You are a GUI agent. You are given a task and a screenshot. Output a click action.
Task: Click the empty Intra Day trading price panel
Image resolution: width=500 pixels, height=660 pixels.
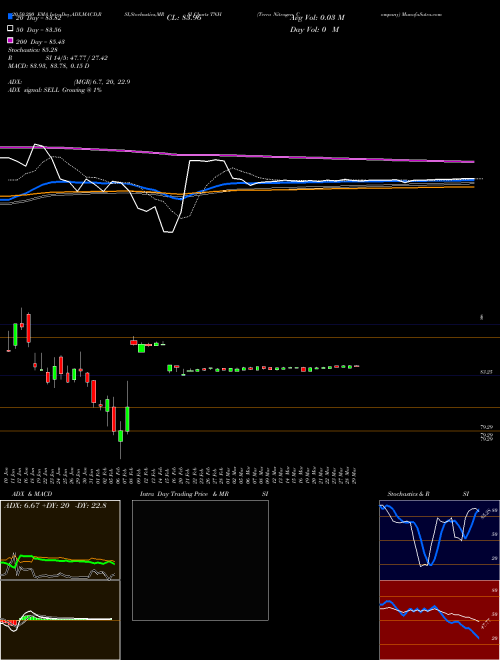click(x=200, y=560)
